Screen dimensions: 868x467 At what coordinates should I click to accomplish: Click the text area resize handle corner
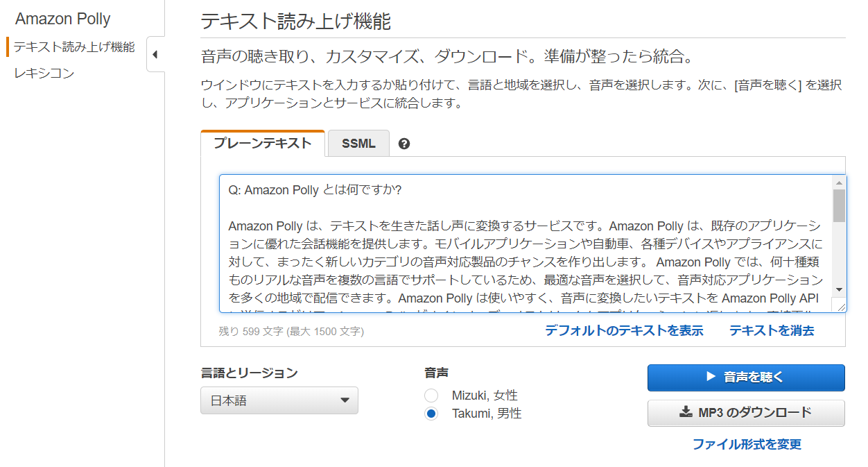pos(840,306)
